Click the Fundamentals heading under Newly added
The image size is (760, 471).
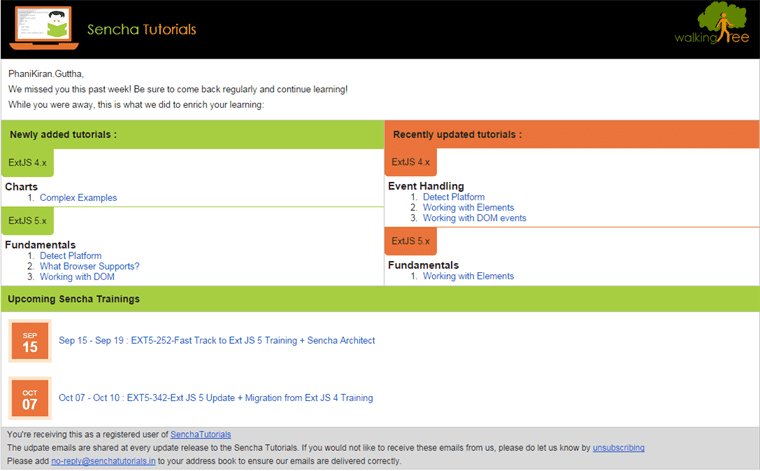(x=40, y=245)
